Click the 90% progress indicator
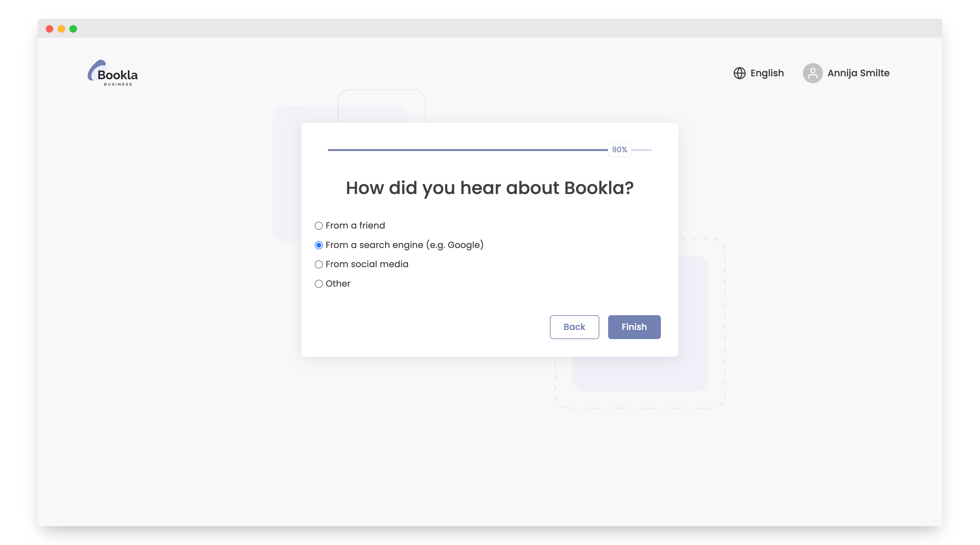 pyautogui.click(x=619, y=149)
